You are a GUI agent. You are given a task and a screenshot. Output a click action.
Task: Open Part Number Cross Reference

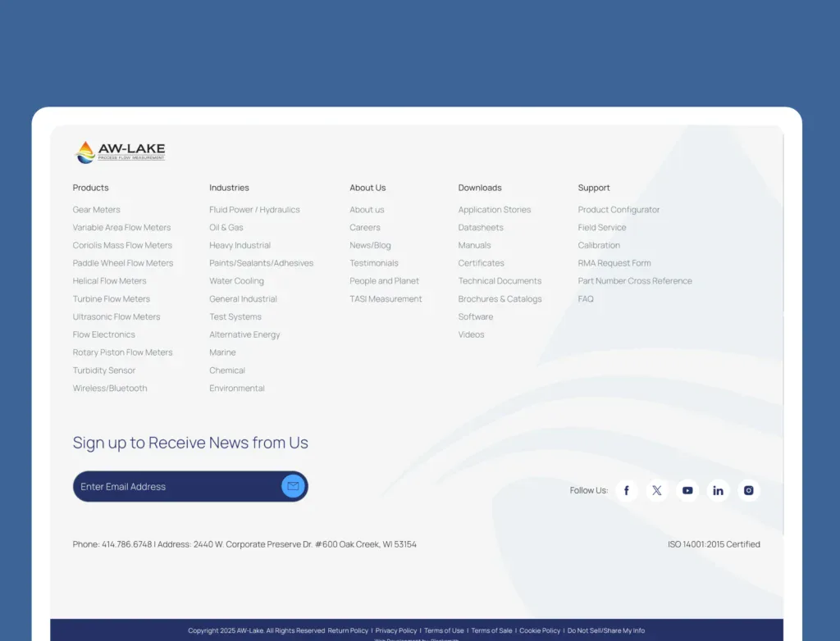(635, 281)
